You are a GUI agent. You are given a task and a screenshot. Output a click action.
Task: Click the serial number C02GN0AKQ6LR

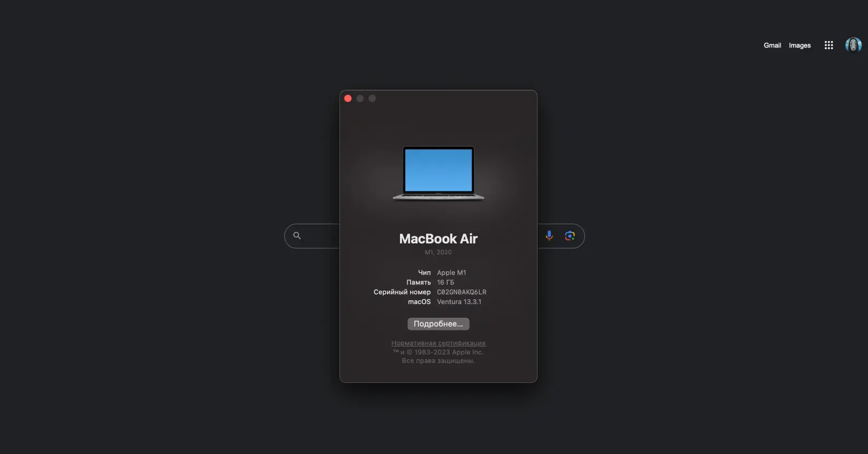pyautogui.click(x=461, y=292)
